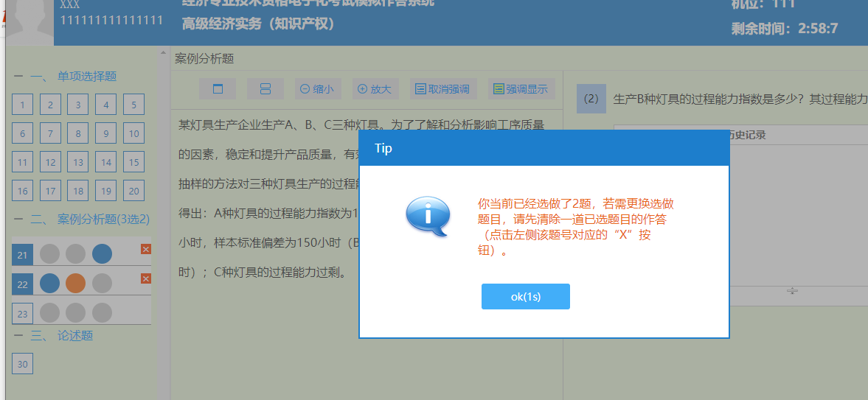Select question 16
The width and height of the screenshot is (868, 400).
pos(22,191)
